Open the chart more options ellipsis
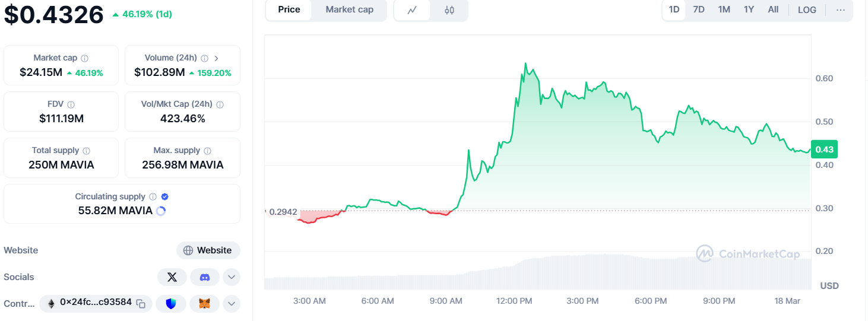 [840, 10]
